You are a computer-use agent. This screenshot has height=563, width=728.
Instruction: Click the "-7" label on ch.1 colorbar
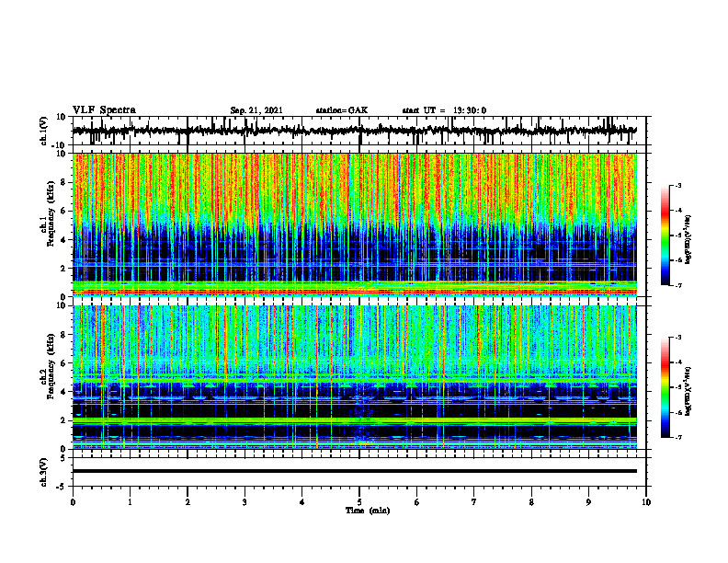click(x=677, y=285)
